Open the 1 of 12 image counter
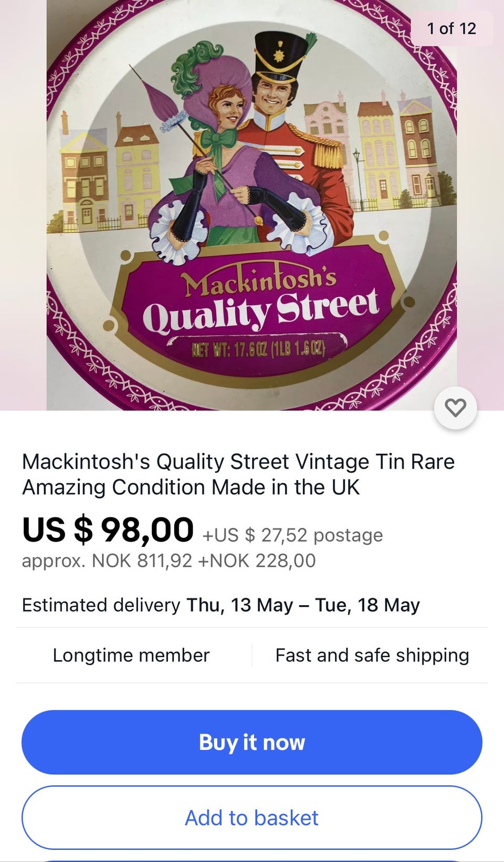Viewport: 504px width, 862px height. [451, 28]
